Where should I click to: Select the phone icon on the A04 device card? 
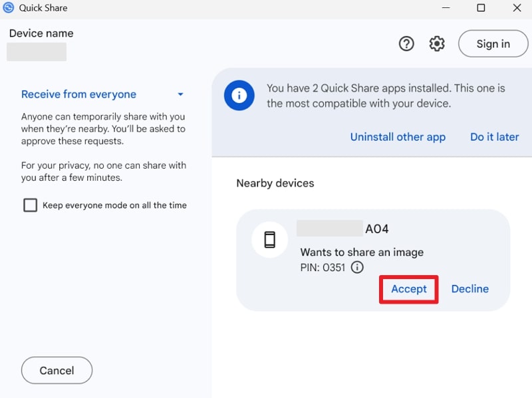[269, 240]
